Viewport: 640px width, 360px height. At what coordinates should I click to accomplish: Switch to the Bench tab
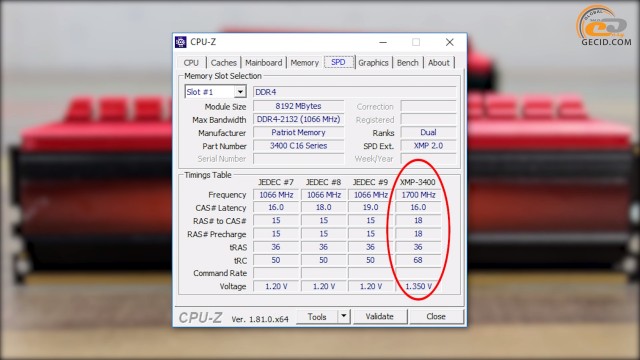tap(407, 63)
